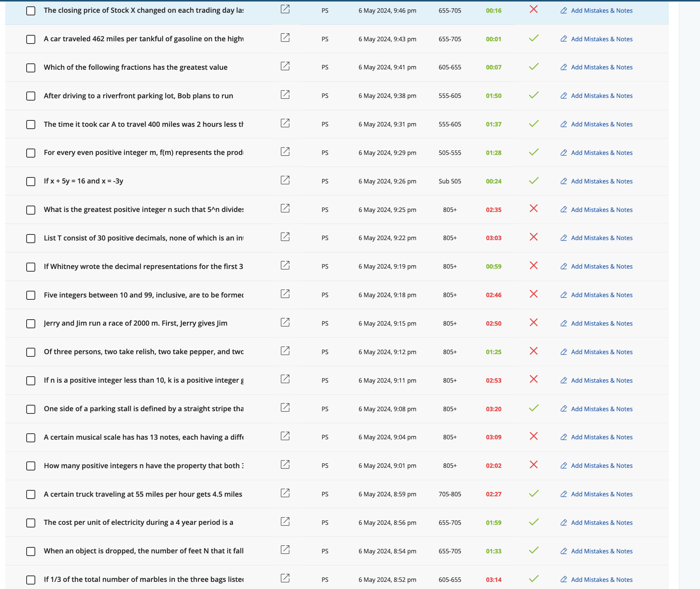Open Add Mistakes & Notes for car A question

click(x=601, y=124)
